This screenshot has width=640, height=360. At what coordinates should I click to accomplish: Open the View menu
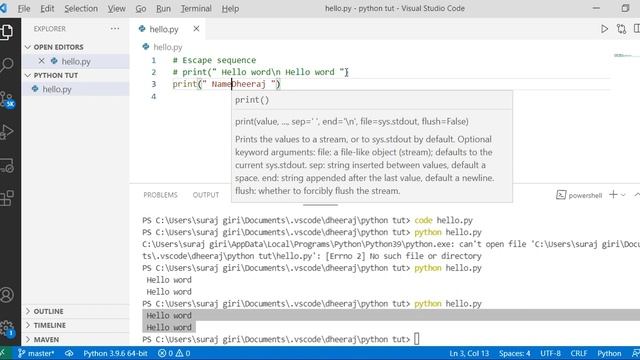pos(116,9)
